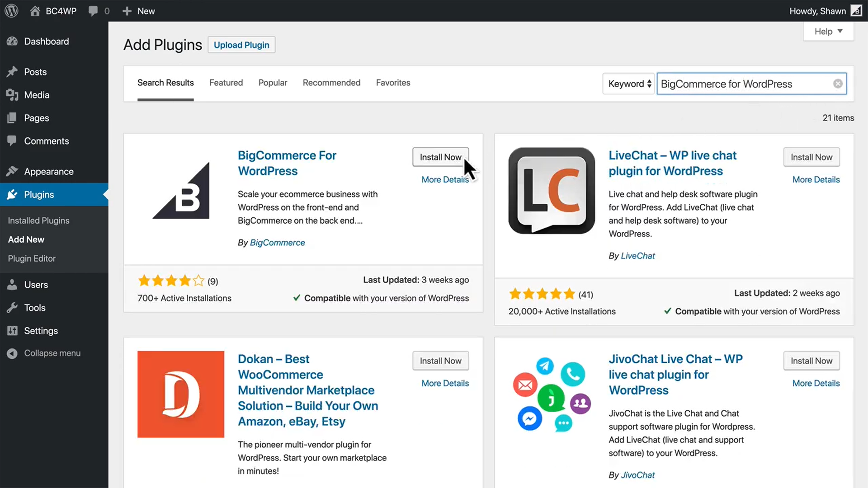
Task: Click the Media library icon
Action: (12, 95)
